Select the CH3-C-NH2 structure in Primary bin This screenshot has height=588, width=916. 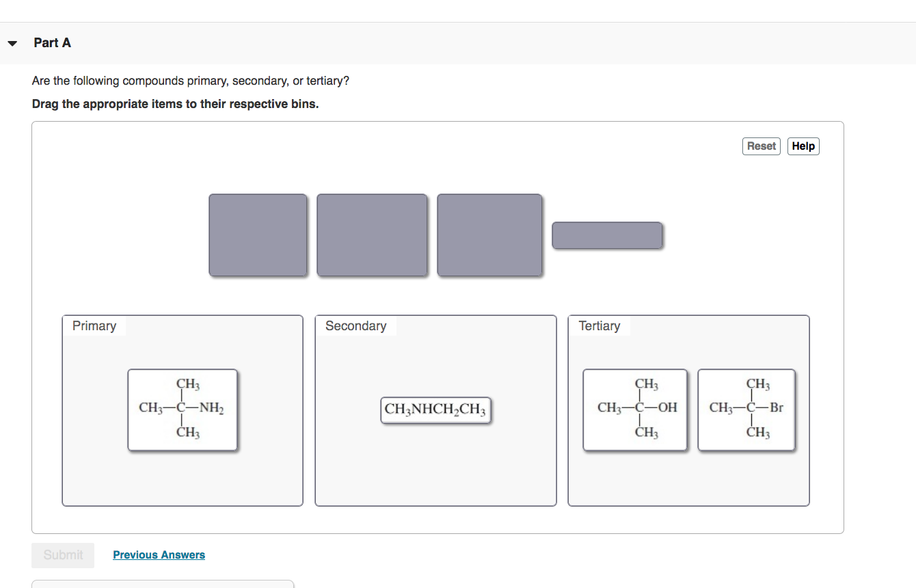pyautogui.click(x=182, y=410)
